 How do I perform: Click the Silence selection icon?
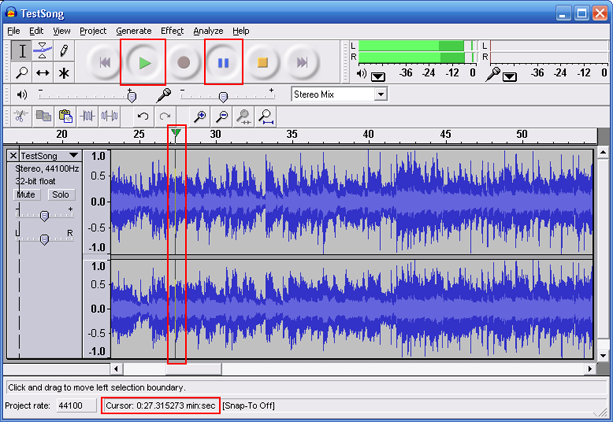(109, 116)
